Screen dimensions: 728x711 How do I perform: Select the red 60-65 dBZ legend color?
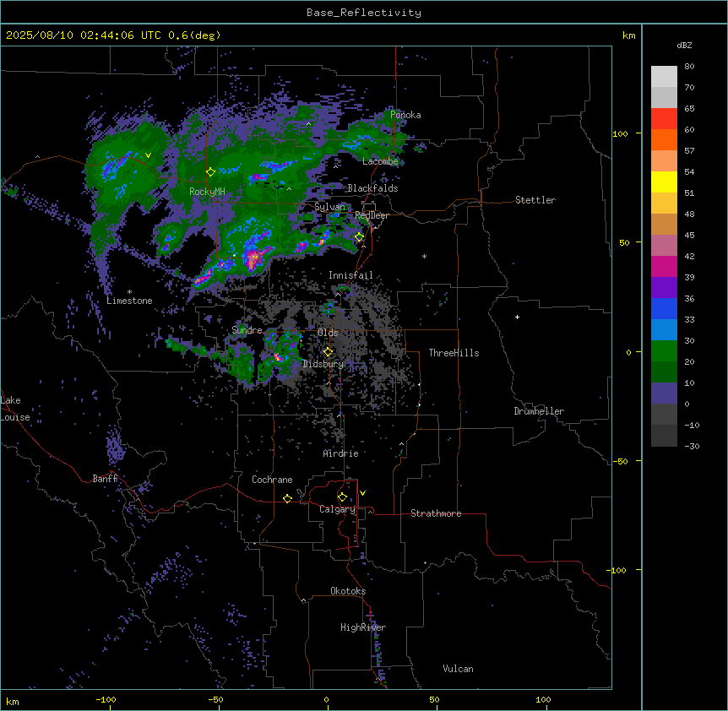pos(664,119)
